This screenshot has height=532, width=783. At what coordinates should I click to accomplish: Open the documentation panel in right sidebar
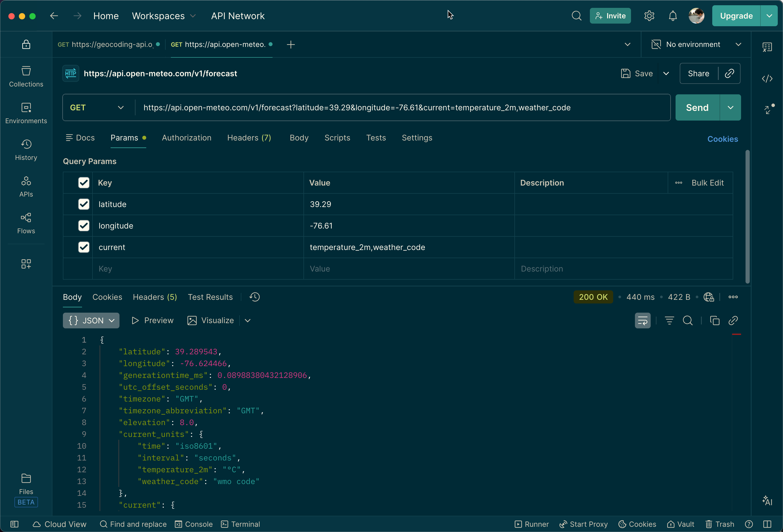pyautogui.click(x=767, y=47)
